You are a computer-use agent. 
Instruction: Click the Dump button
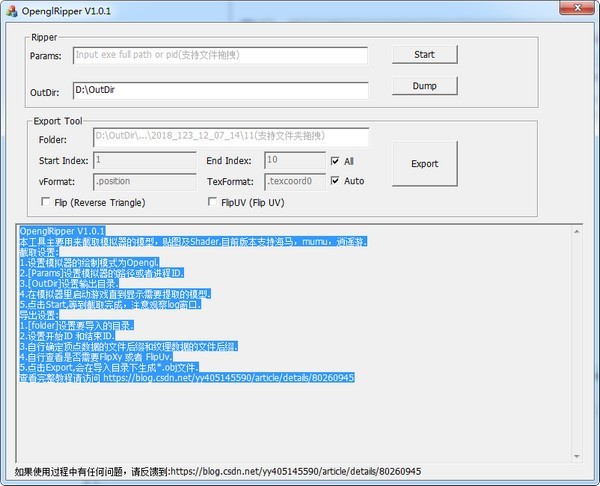coord(425,86)
